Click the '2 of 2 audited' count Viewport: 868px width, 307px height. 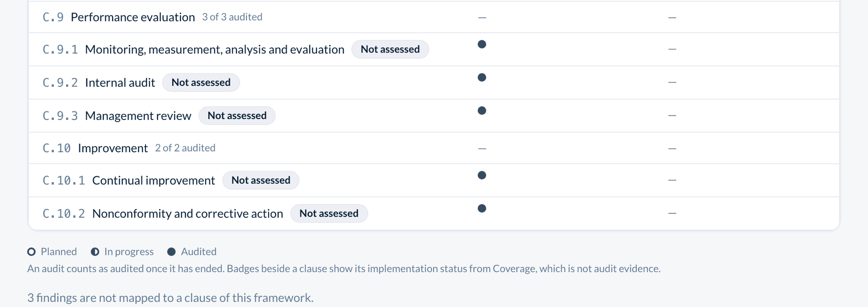point(185,148)
